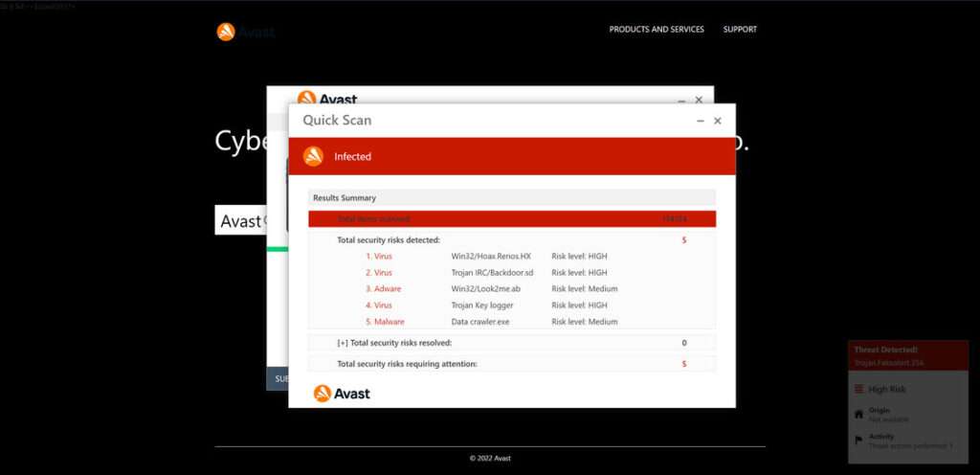This screenshot has height=475, width=980.
Task: Minimize the Quick Scan dialog
Action: [x=700, y=121]
